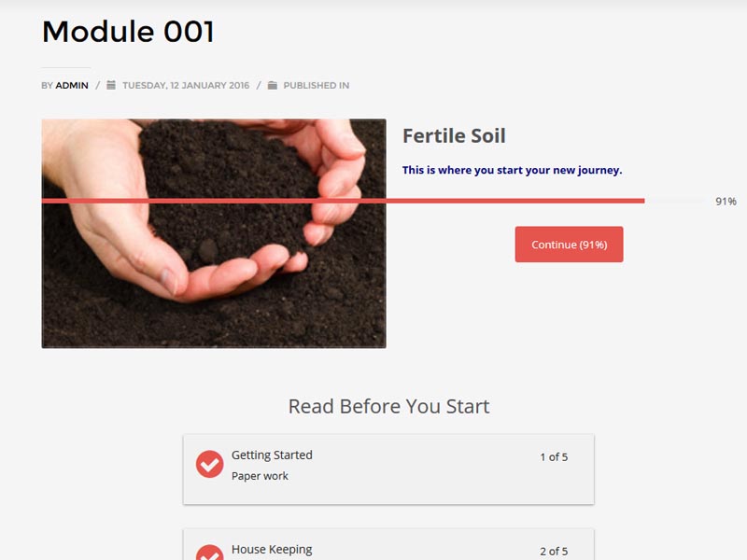Click the Paper work lesson subtitle
Viewport: 747px width, 560px height.
pyautogui.click(x=260, y=476)
